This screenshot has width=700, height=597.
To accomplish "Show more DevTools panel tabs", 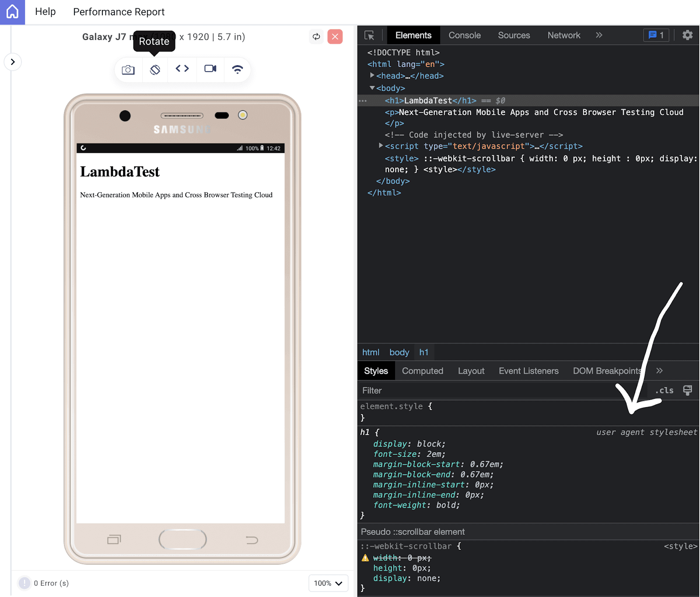I will (x=599, y=35).
